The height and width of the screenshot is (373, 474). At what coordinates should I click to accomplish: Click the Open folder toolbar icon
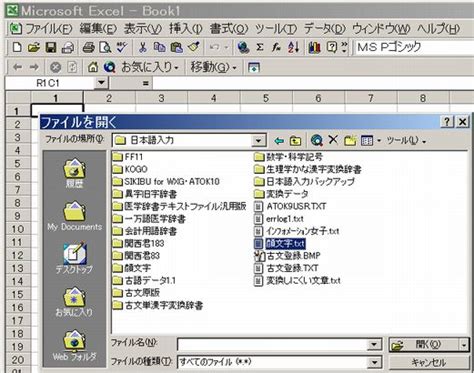tap(34, 48)
